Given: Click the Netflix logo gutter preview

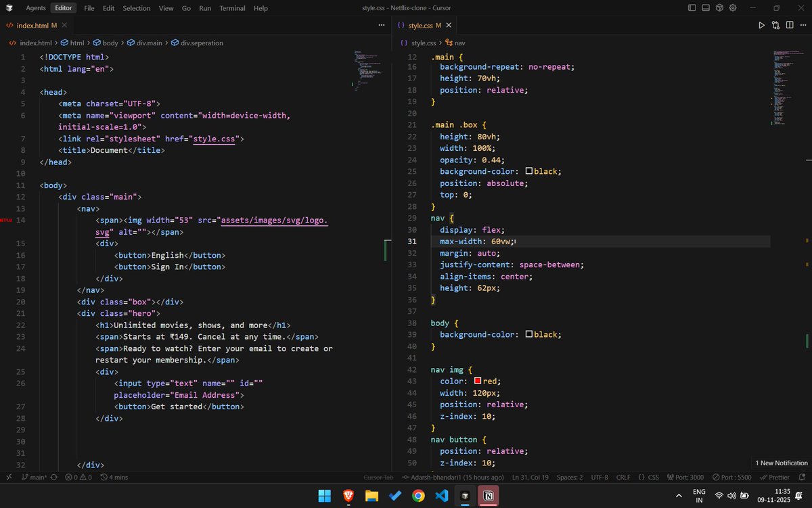Looking at the screenshot, I should [5, 221].
